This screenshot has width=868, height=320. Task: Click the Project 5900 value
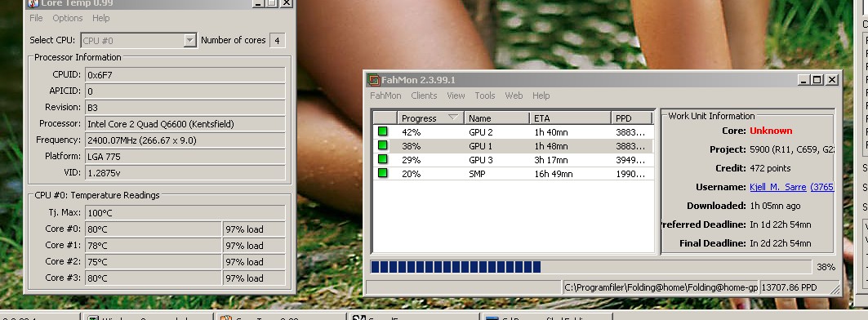coord(791,149)
